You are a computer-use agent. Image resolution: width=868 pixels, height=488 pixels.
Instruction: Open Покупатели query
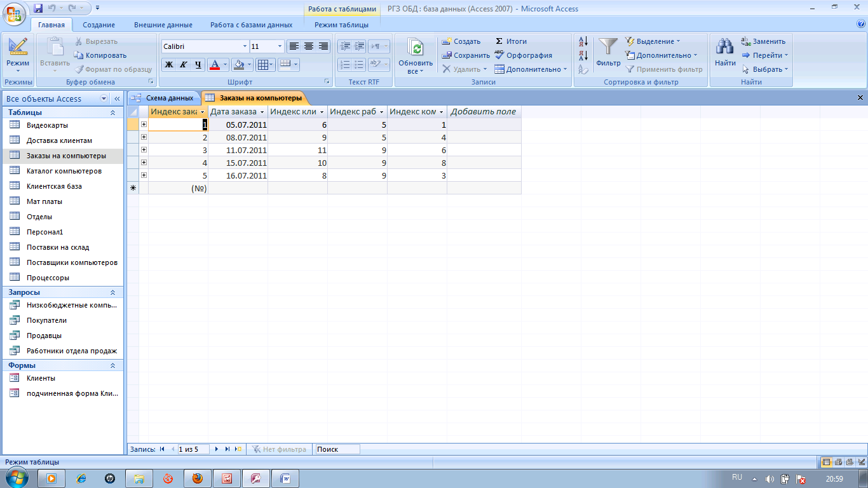point(62,320)
